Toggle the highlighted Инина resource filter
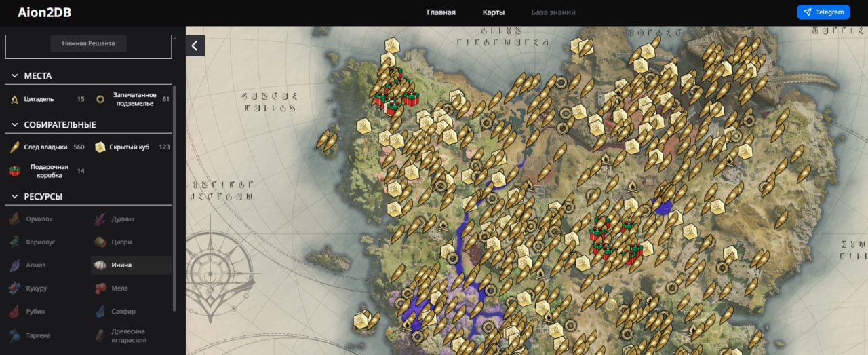The image size is (868, 355). pyautogui.click(x=131, y=265)
